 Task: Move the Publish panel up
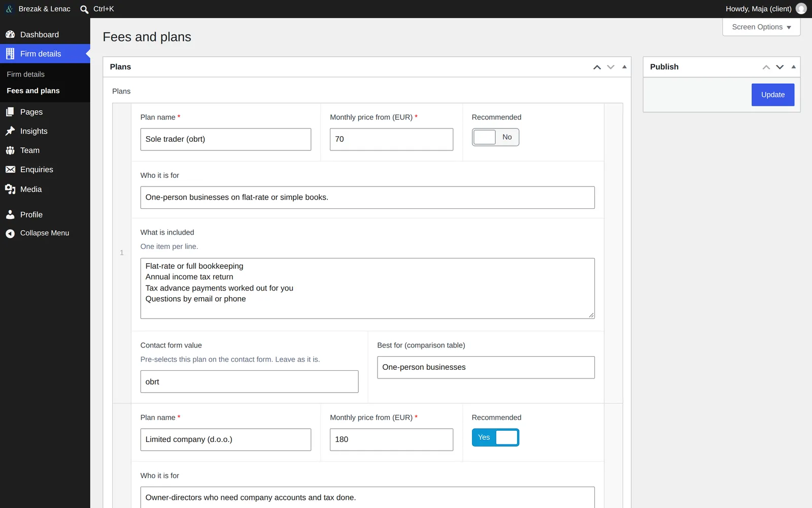coord(766,67)
